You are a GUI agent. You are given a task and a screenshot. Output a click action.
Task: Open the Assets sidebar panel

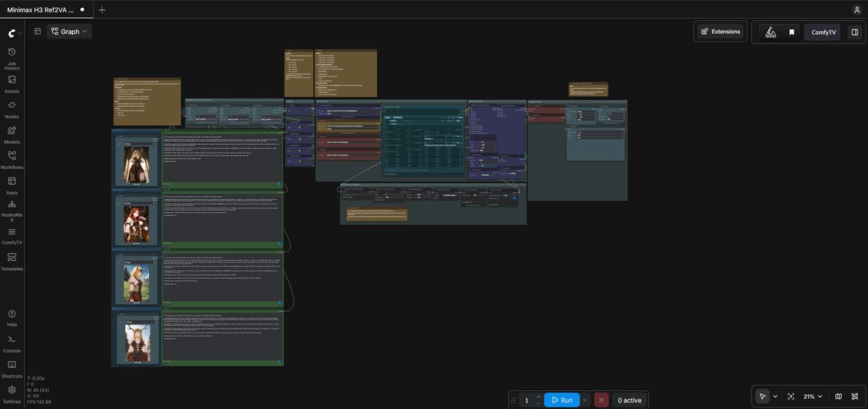[12, 84]
